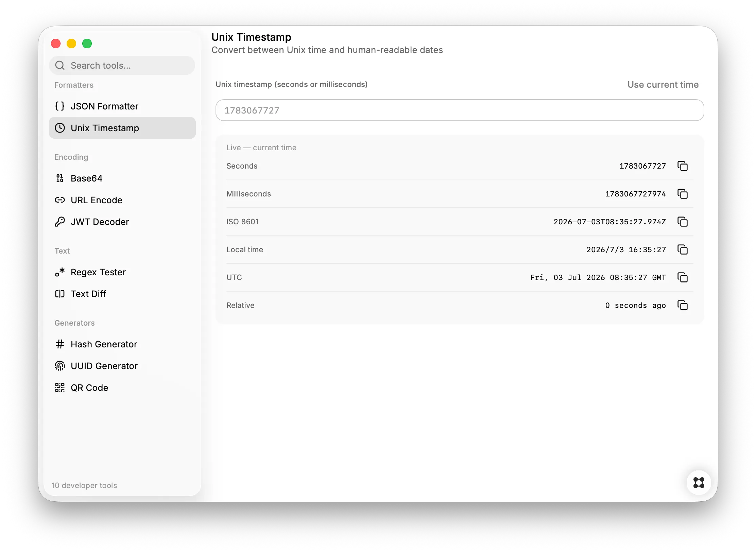Click the QR Code icon
The height and width of the screenshot is (552, 756).
point(60,387)
